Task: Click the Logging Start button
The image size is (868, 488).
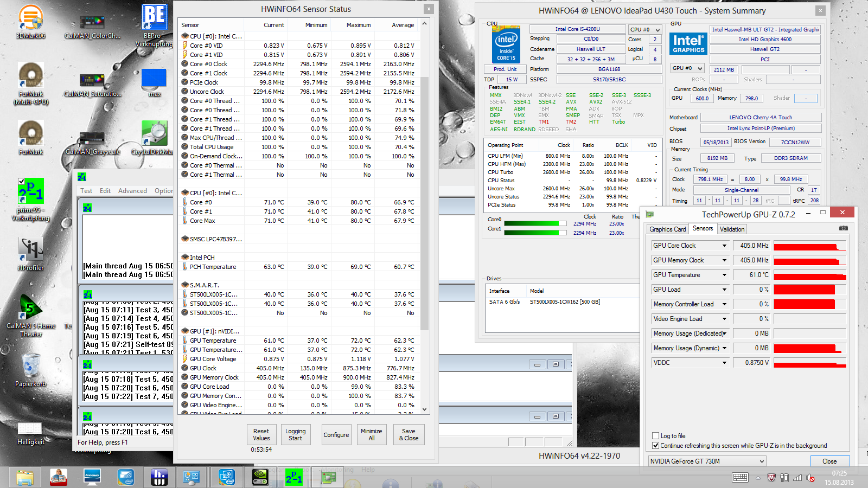Action: pos(295,435)
